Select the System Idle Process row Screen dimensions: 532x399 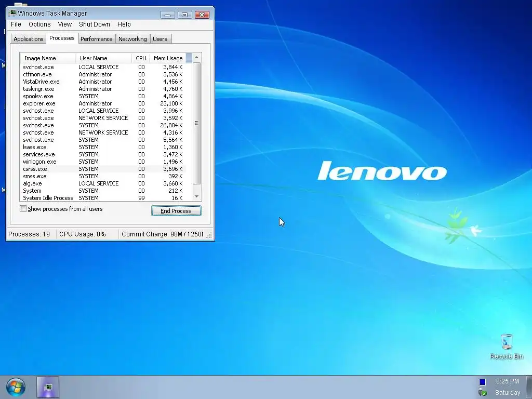(103, 198)
